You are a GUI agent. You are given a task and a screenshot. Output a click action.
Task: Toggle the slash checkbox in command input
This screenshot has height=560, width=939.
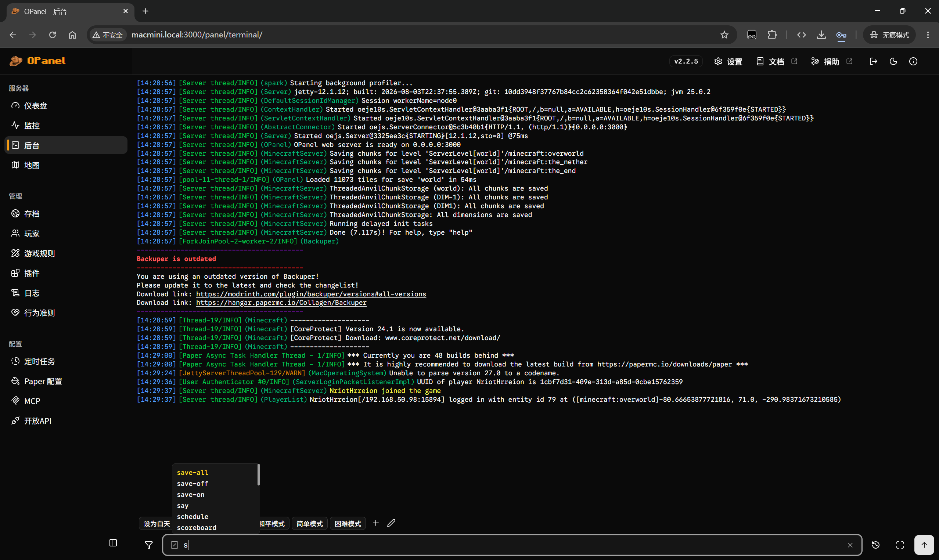(x=175, y=545)
